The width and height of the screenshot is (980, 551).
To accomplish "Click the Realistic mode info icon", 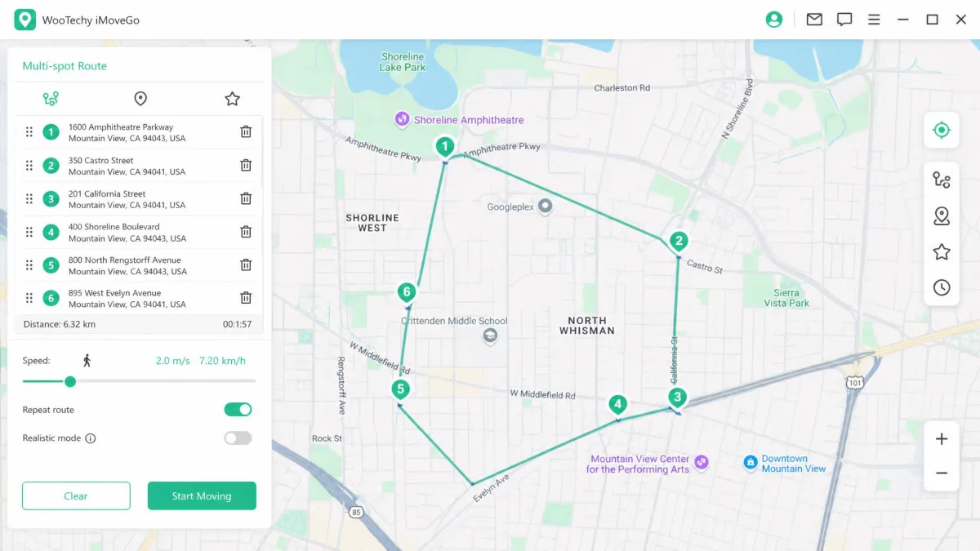I will [x=91, y=438].
